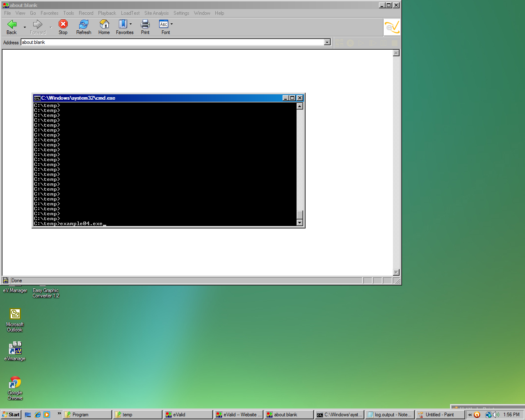Open Microsoft Outlook from the desktop
The image size is (525, 420).
click(15, 314)
